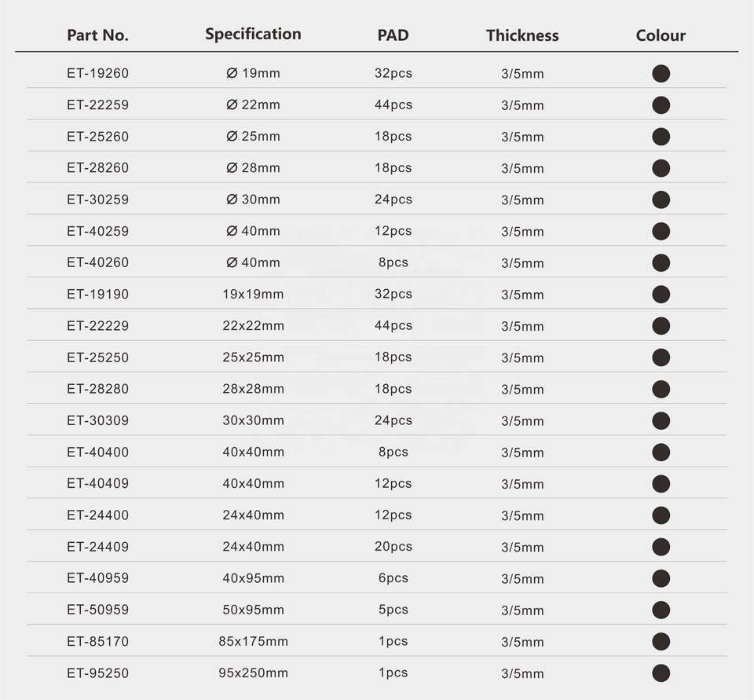Click part number ET-85170
Image resolution: width=754 pixels, height=700 pixels.
[x=97, y=641]
